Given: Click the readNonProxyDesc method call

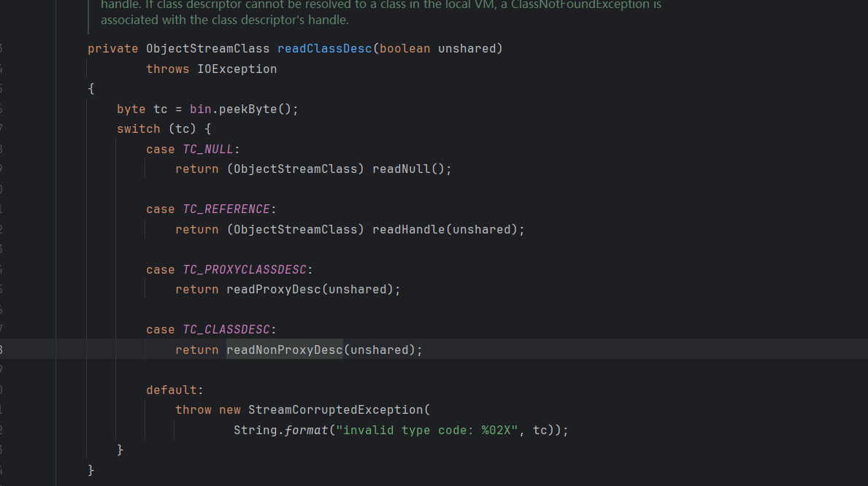Looking at the screenshot, I should tap(284, 350).
